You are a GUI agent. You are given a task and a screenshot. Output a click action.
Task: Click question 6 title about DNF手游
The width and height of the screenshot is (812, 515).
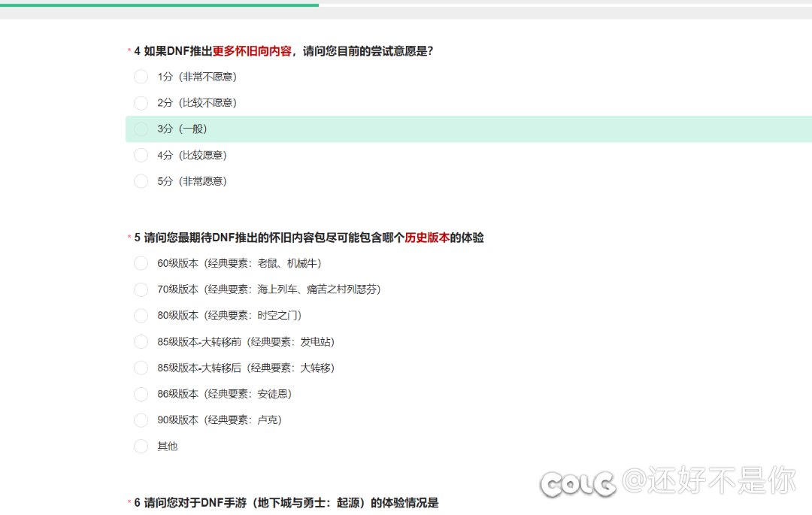[x=286, y=502]
